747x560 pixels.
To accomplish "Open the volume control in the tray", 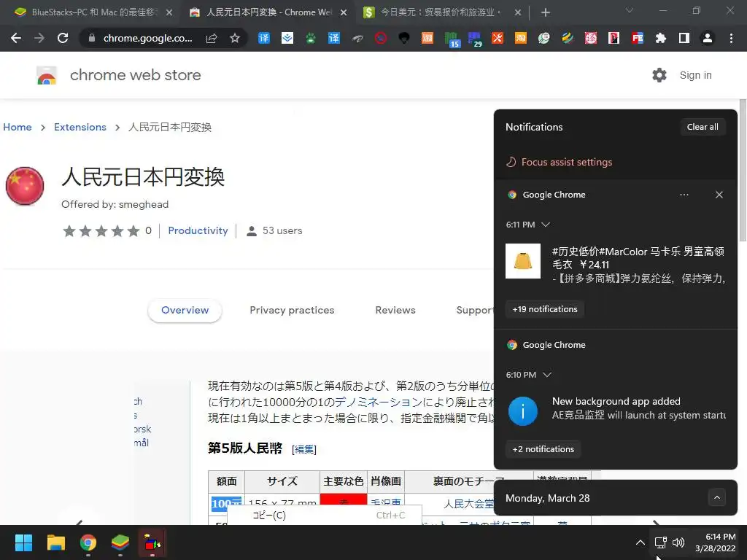I will tap(678, 542).
